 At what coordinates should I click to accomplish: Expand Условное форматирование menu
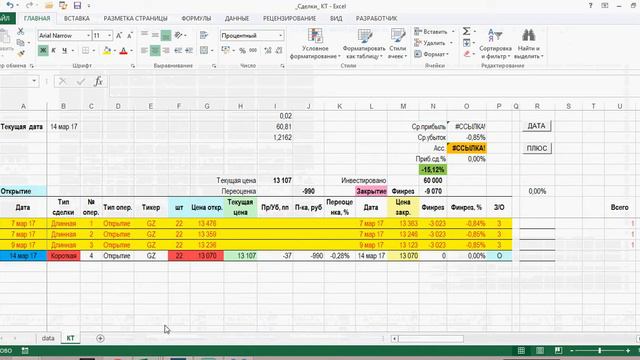tap(315, 44)
